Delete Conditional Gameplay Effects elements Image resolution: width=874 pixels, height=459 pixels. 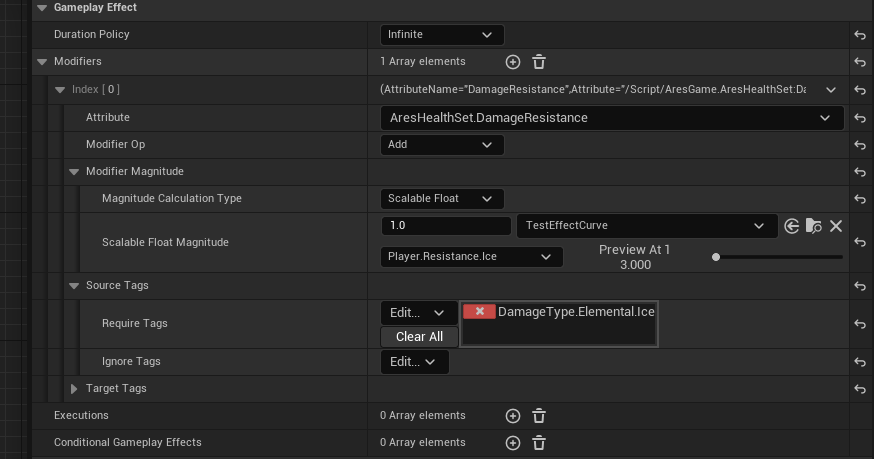[x=538, y=443]
